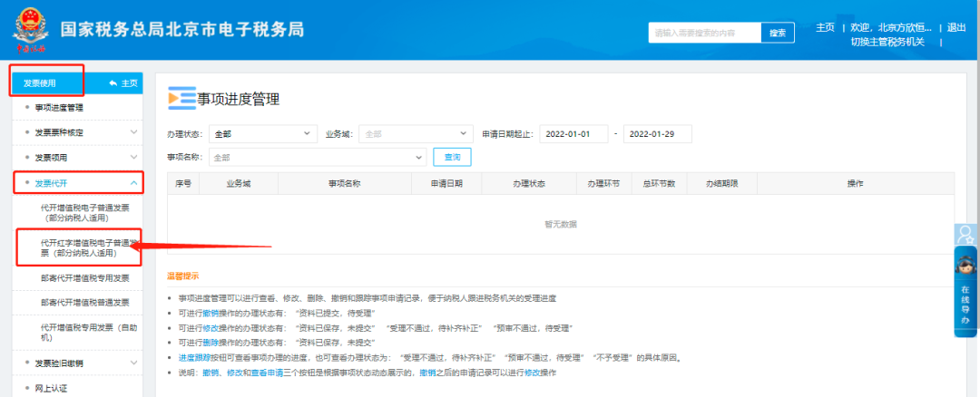Click the 搜索 button in the header
980x397 pixels.
778,33
